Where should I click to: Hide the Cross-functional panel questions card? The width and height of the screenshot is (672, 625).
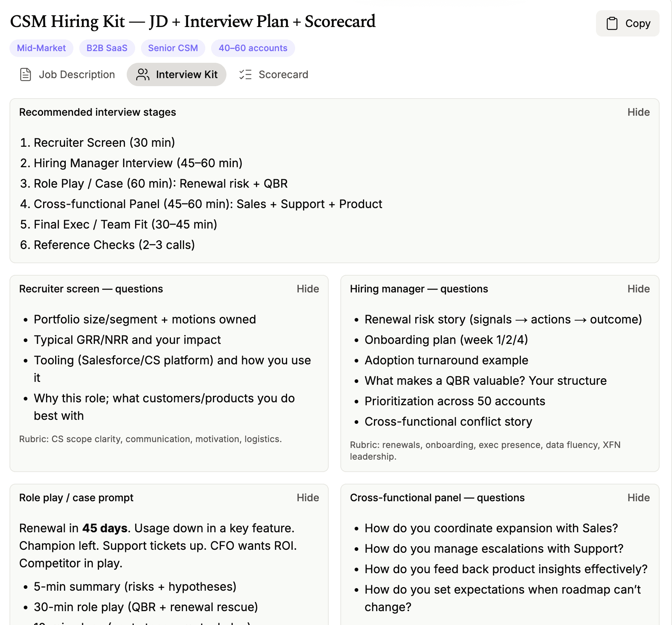tap(638, 498)
